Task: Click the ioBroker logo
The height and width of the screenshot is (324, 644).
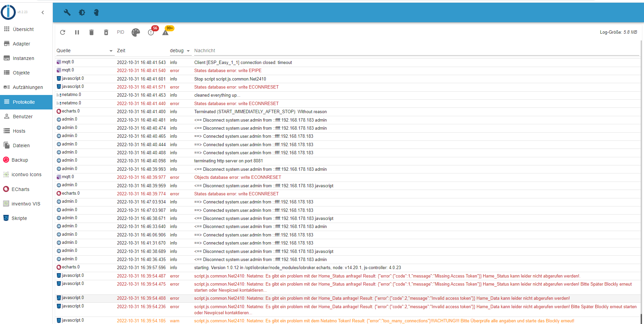Action: [x=8, y=12]
